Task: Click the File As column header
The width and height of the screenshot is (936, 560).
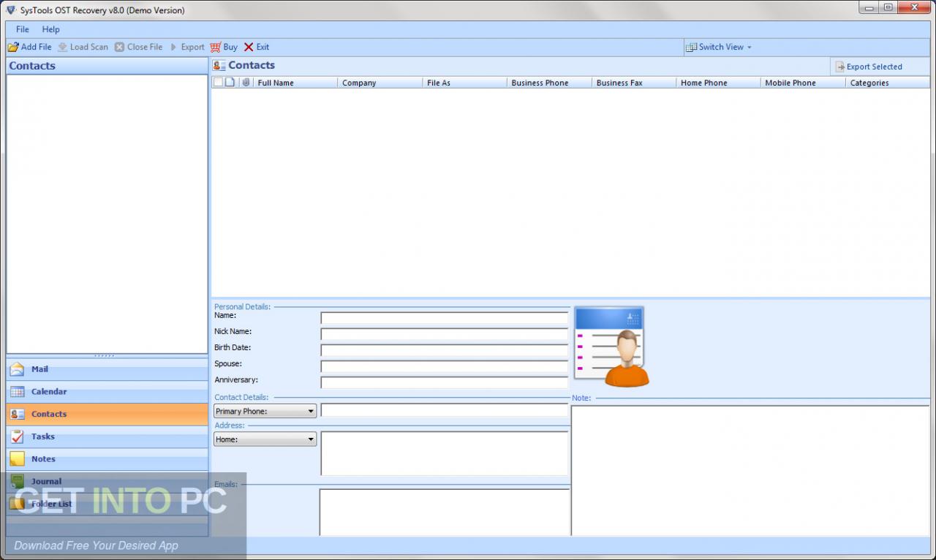Action: [465, 83]
